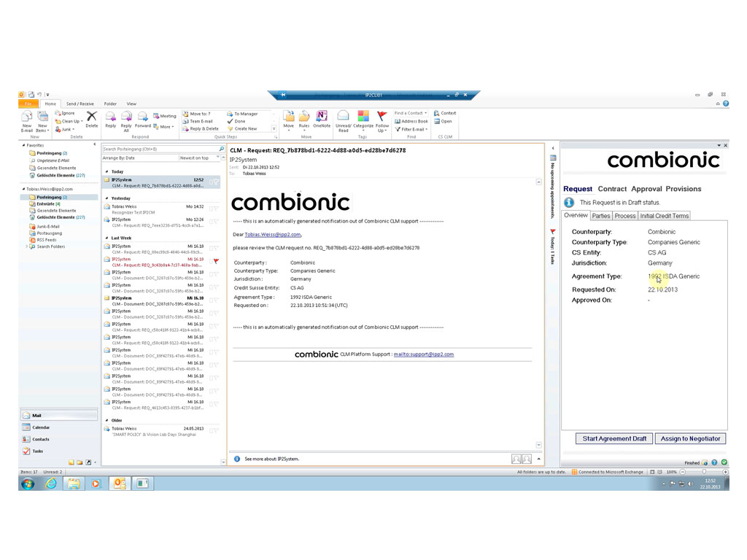Collapse the Today message group
This screenshot has height=560, width=747.
(107, 171)
